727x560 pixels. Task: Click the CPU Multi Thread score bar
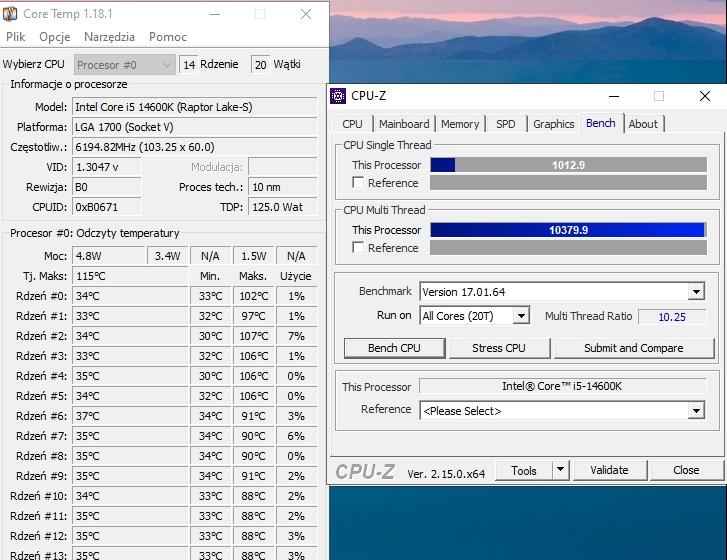click(x=568, y=230)
